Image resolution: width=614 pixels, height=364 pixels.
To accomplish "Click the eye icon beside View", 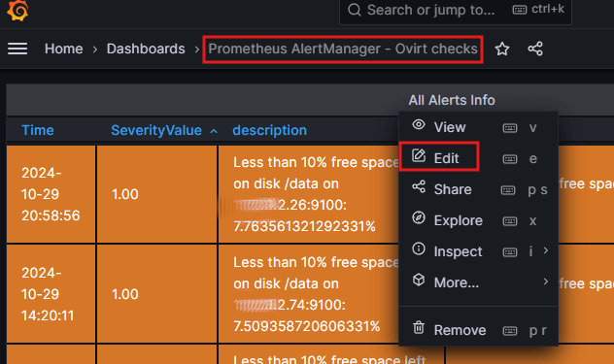I will [x=419, y=125].
